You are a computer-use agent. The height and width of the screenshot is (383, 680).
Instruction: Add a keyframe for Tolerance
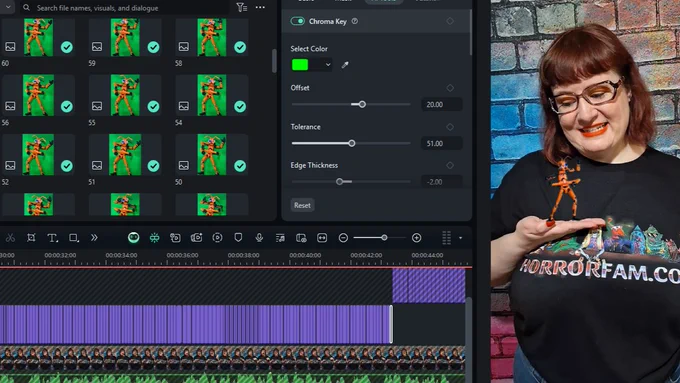pos(450,127)
